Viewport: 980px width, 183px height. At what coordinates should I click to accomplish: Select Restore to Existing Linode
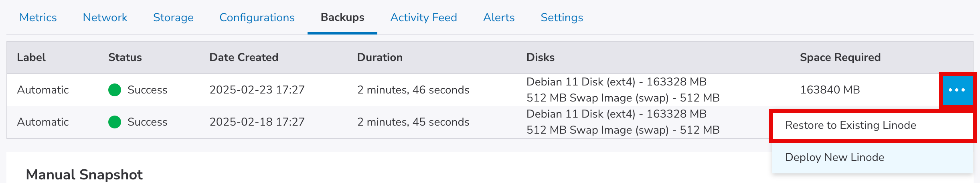coord(850,125)
